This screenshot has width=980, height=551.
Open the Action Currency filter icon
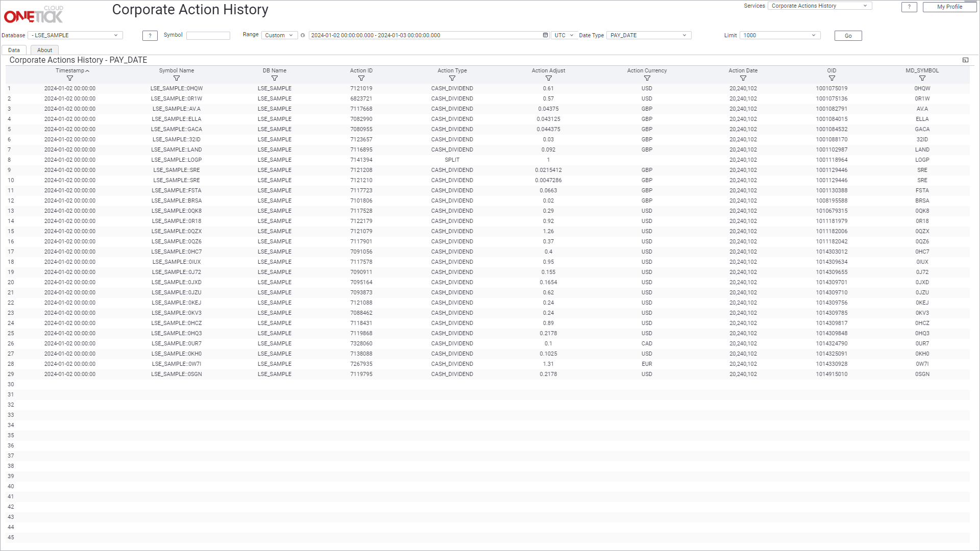coord(647,79)
